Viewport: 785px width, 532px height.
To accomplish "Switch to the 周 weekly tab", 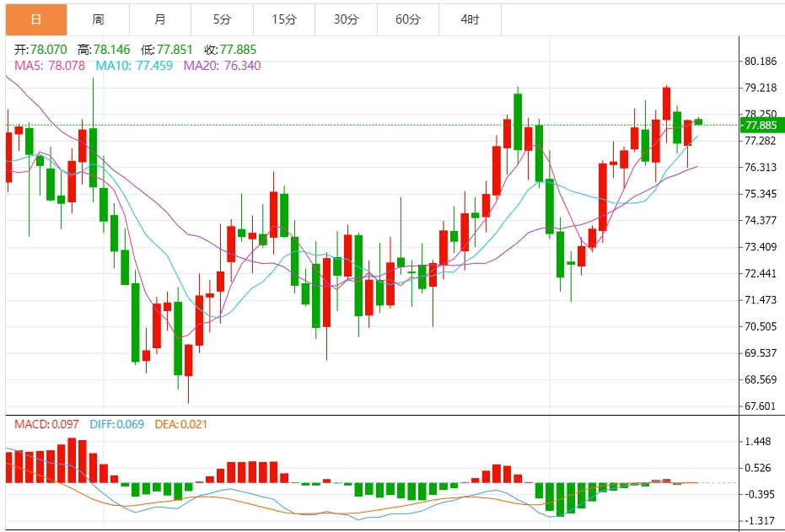I will [x=98, y=19].
